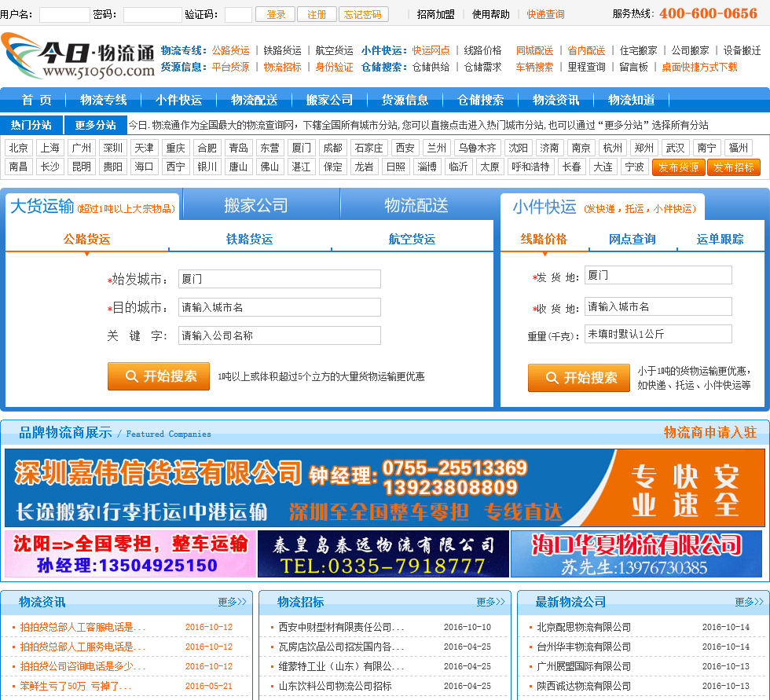Open the 沈阳全国零担 banner ad

(x=130, y=554)
